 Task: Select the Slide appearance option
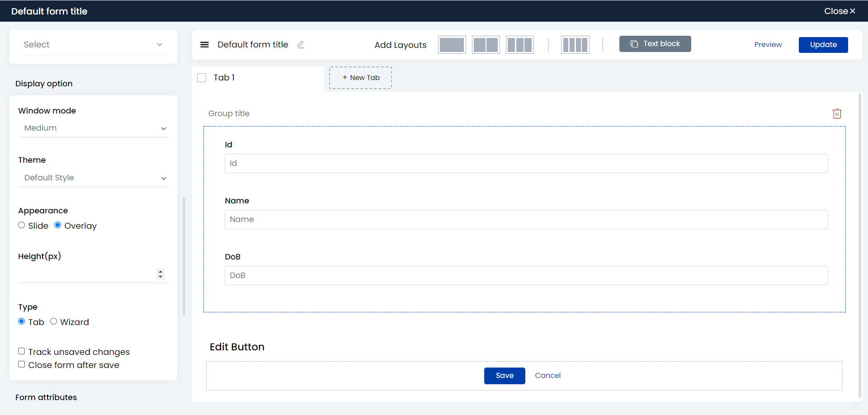(21, 225)
